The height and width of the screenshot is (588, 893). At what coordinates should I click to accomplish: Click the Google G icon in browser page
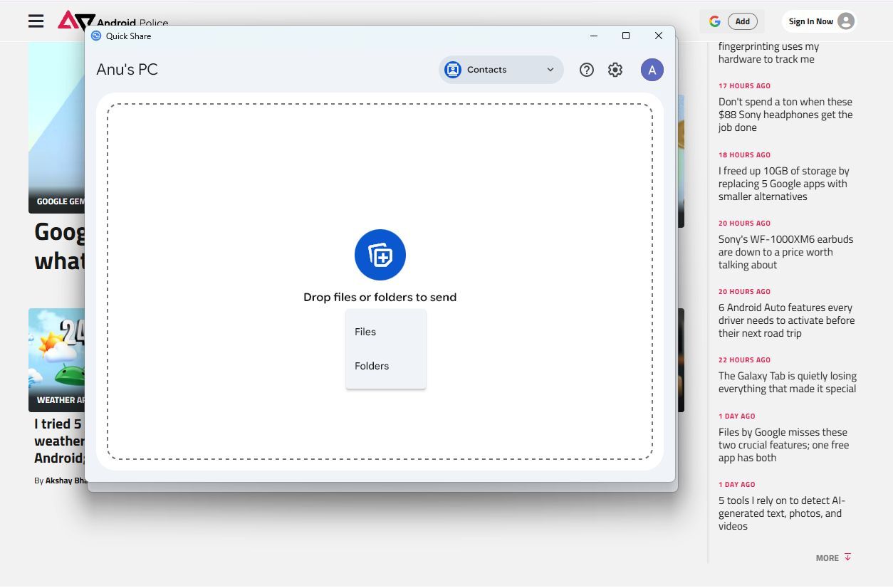[715, 21]
